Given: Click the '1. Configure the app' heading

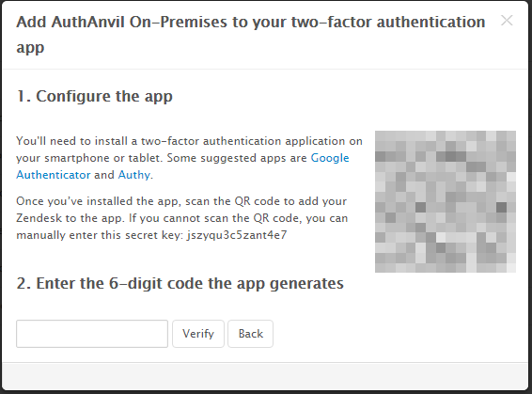Looking at the screenshot, I should (x=95, y=96).
